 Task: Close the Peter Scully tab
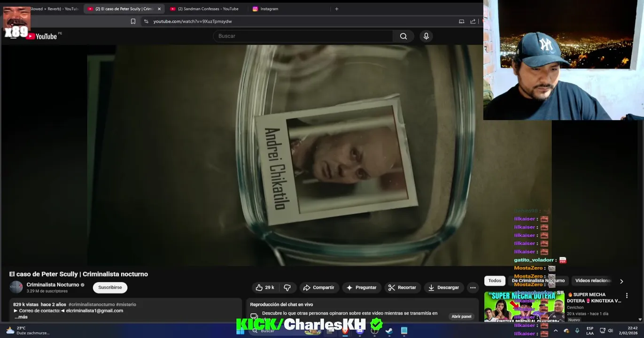[159, 9]
